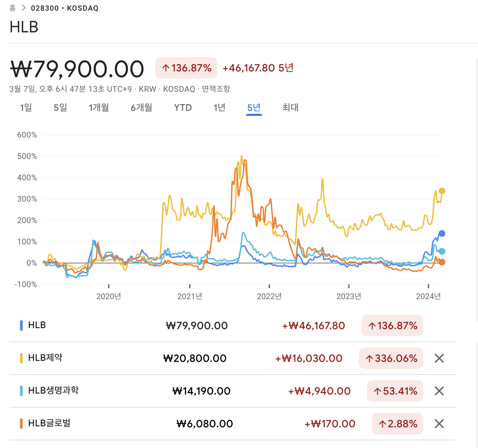Switch to the 6개월 range tab
Viewport: 478px width, 448px height.
[142, 107]
